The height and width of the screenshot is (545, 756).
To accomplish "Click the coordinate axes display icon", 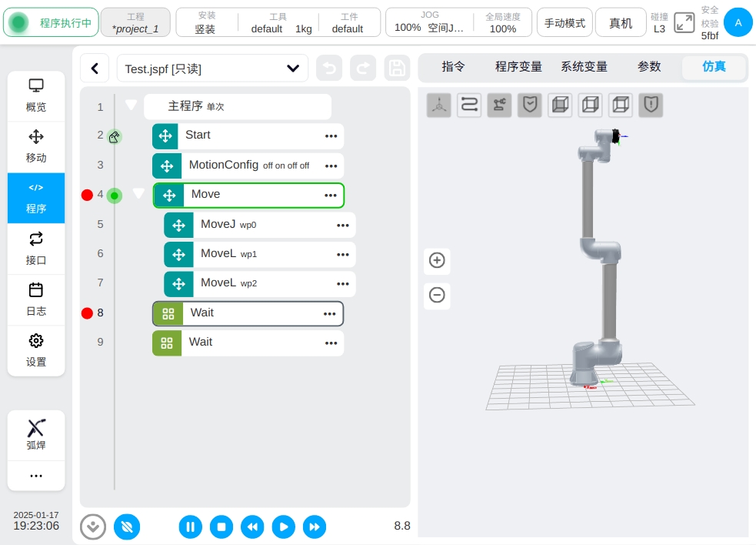I will [439, 105].
